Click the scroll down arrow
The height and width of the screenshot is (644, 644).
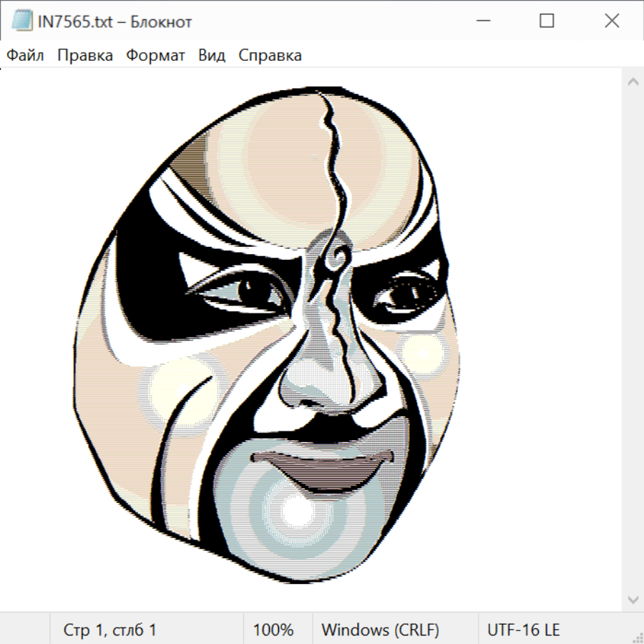633,599
